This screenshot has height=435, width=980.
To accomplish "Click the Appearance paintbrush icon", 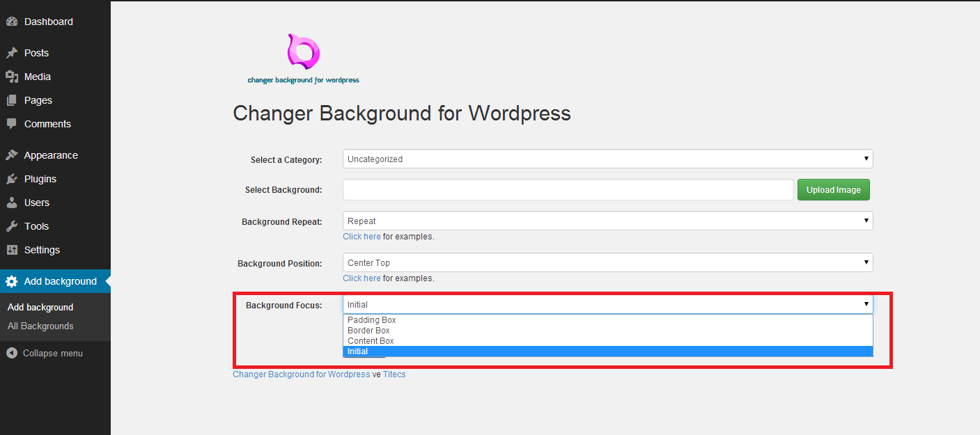I will click(11, 155).
